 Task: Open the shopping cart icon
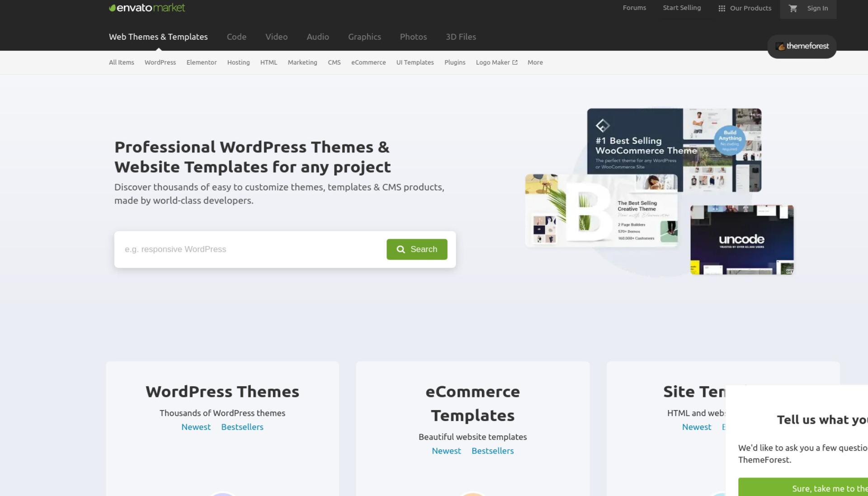[793, 8]
